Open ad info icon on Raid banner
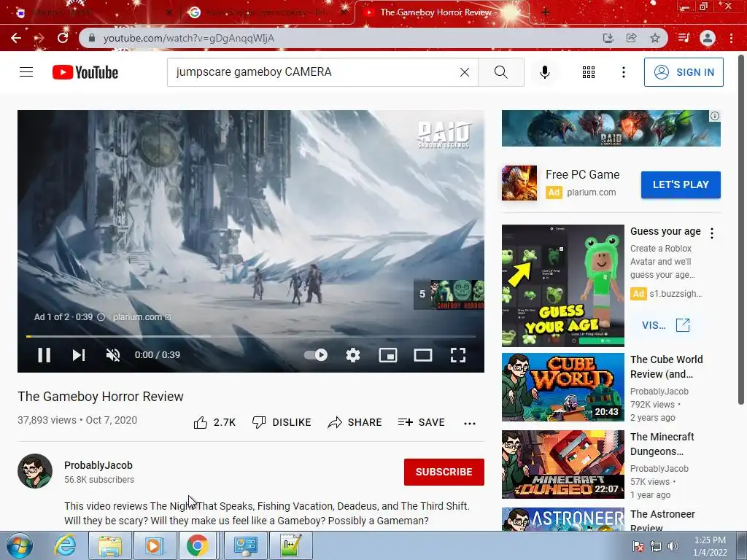 715,116
